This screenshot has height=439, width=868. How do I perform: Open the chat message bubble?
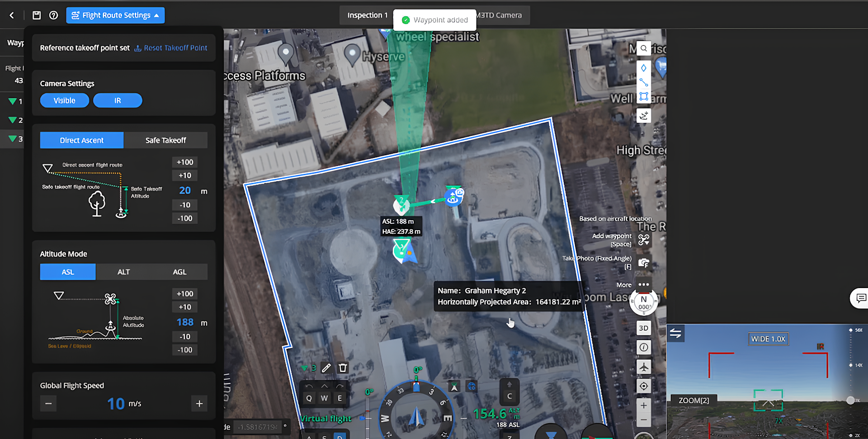click(x=861, y=298)
